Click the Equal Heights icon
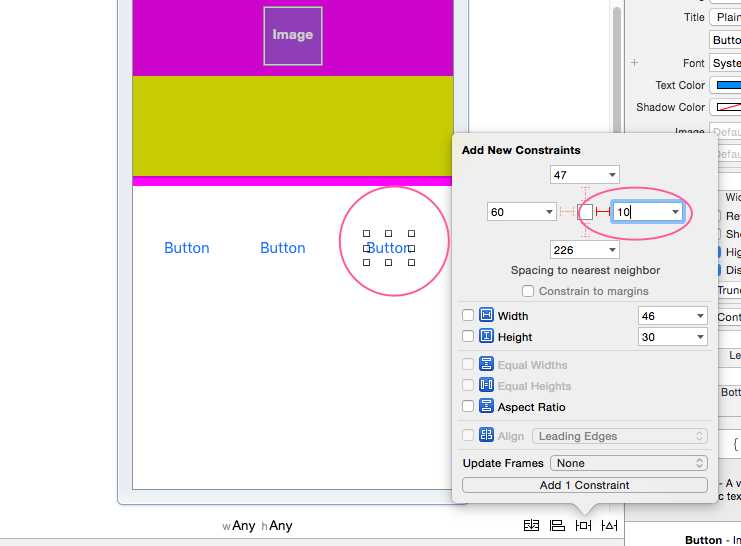Image resolution: width=741 pixels, height=546 pixels. 486,385
